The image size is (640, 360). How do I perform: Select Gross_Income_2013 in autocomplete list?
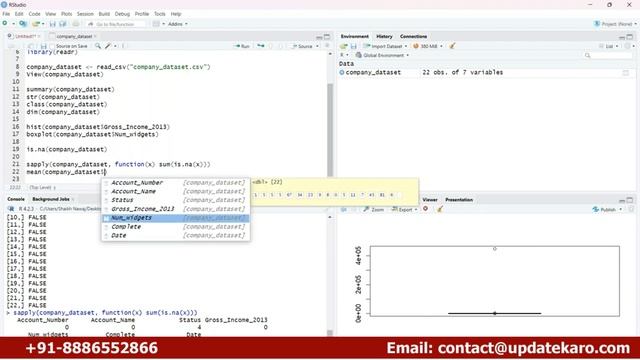pyautogui.click(x=176, y=209)
